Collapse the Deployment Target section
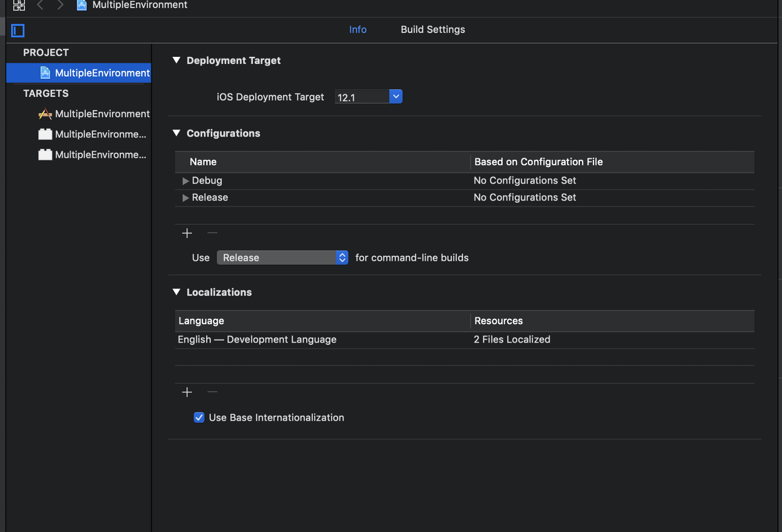Image resolution: width=782 pixels, height=532 pixels. (177, 60)
